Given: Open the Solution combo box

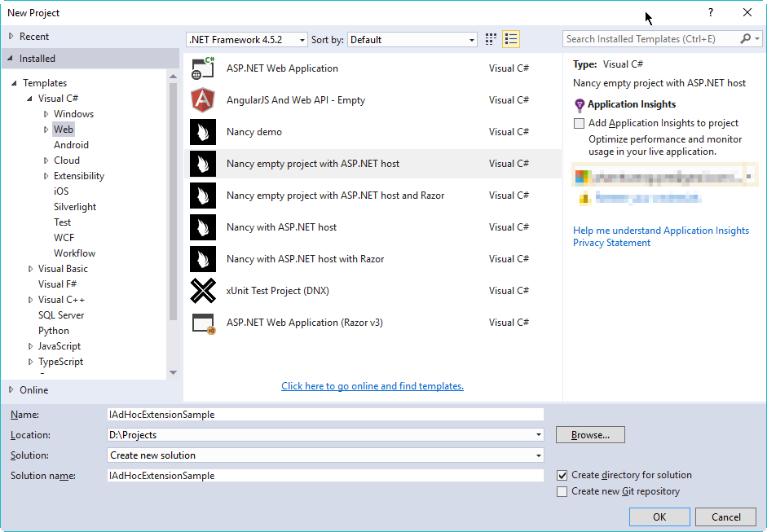Looking at the screenshot, I should [x=325, y=455].
